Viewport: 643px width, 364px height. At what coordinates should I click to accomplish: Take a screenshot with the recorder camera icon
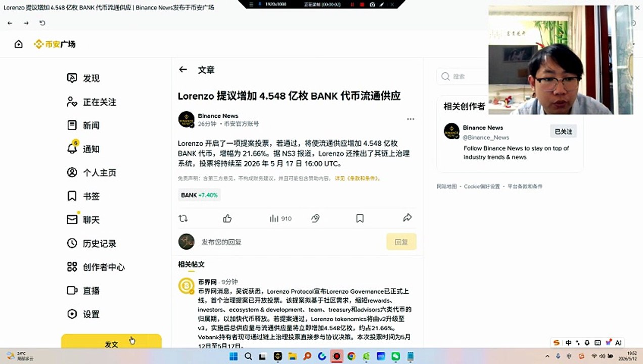[x=372, y=4]
